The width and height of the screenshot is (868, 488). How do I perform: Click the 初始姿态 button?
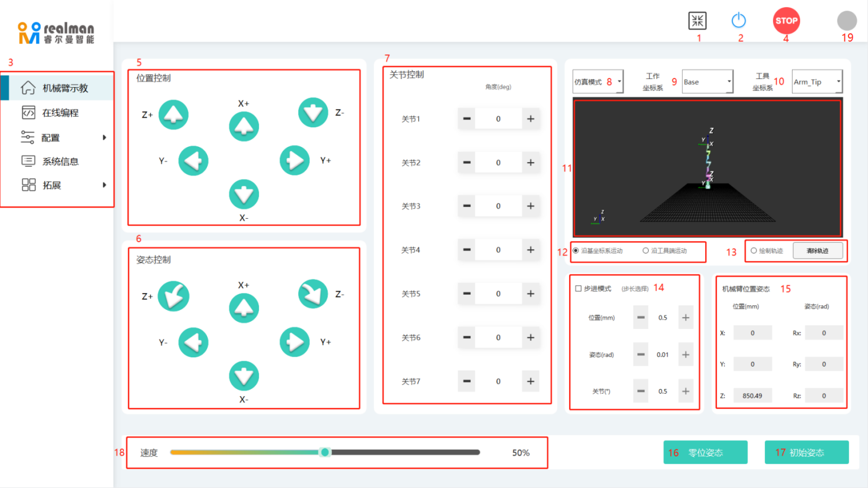(x=807, y=453)
